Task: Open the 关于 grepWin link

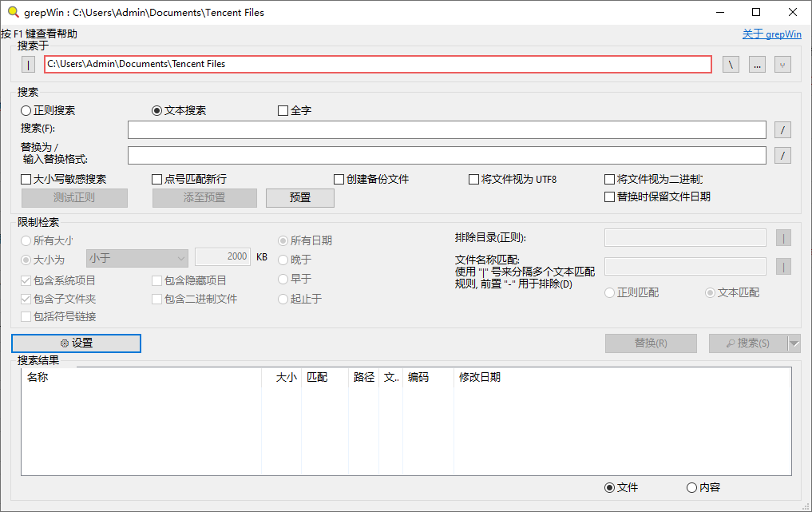Action: [771, 34]
